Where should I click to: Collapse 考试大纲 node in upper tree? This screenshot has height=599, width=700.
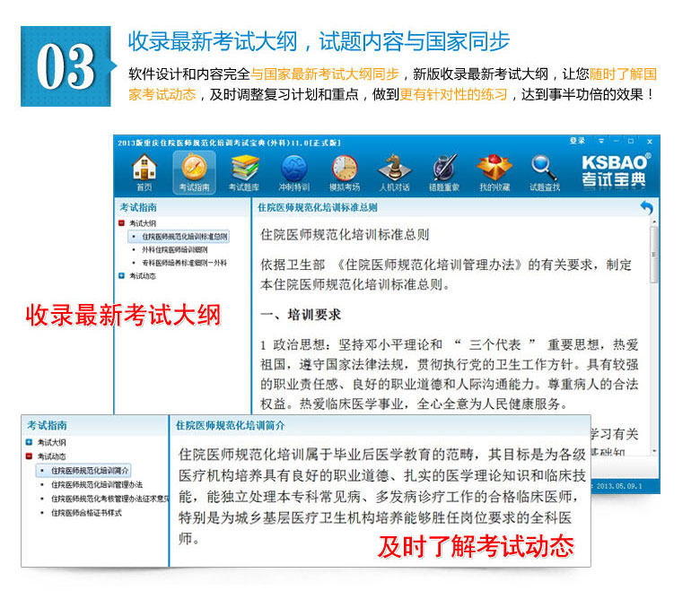121,223
